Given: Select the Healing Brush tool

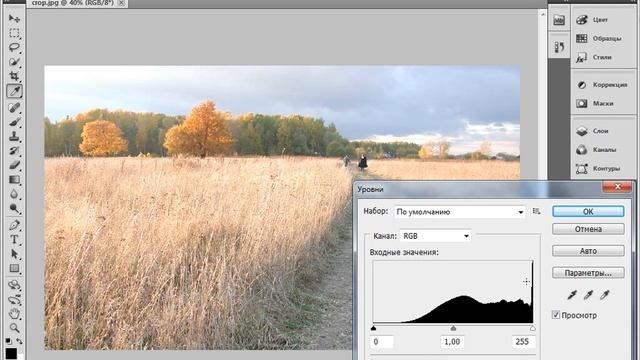Looking at the screenshot, I should click(x=14, y=107).
